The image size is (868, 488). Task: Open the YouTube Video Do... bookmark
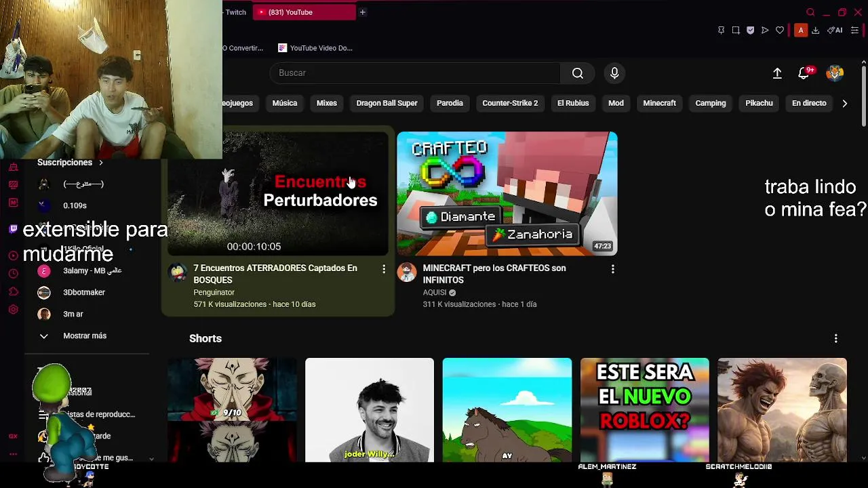[x=315, y=48]
